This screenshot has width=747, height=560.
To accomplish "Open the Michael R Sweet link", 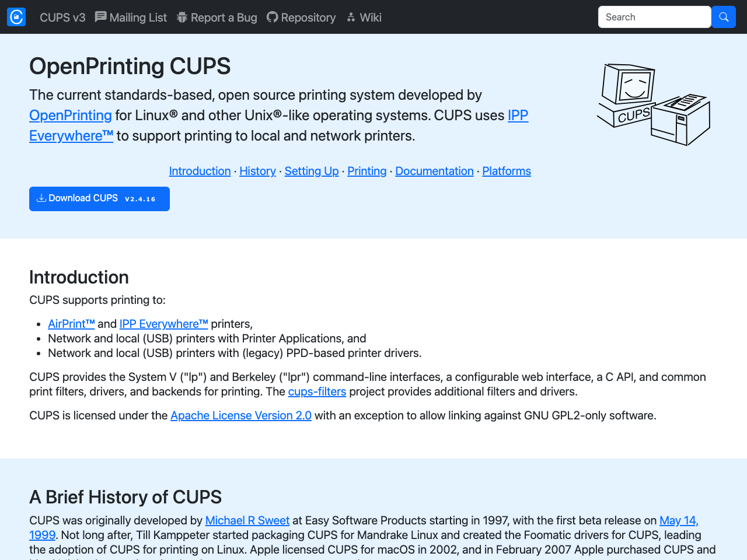I will pos(247,520).
